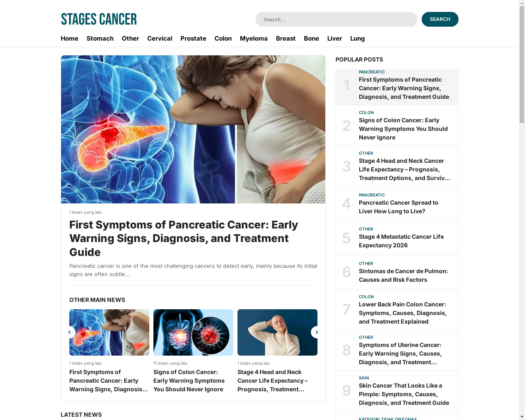
Task: Click the SKIN category label
Action: pyautogui.click(x=364, y=378)
